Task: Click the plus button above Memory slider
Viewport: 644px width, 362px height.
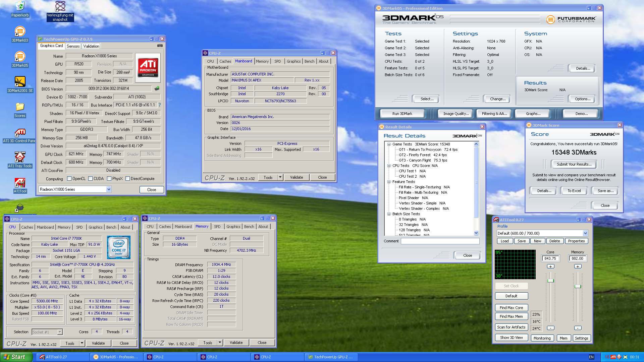Action: pos(578,266)
